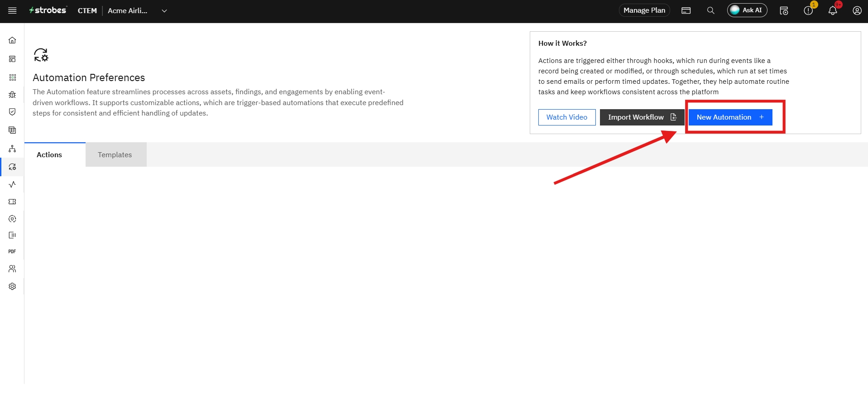
Task: Click the Import Workflow button
Action: click(x=642, y=117)
